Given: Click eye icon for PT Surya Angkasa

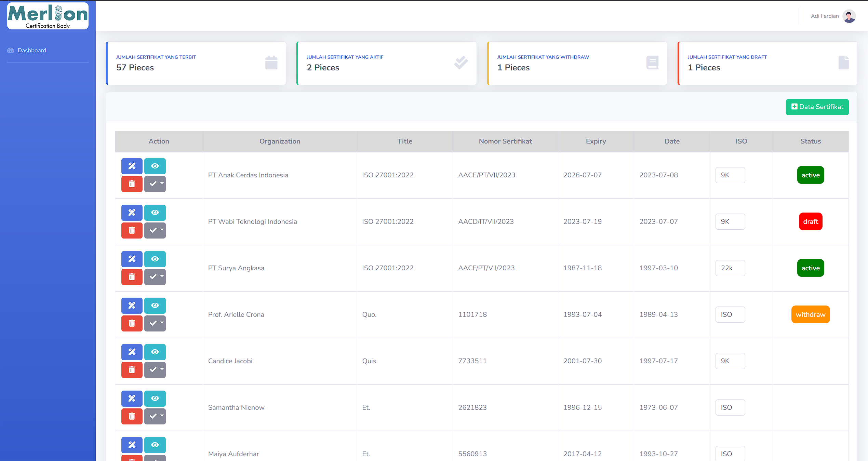Looking at the screenshot, I should [155, 259].
